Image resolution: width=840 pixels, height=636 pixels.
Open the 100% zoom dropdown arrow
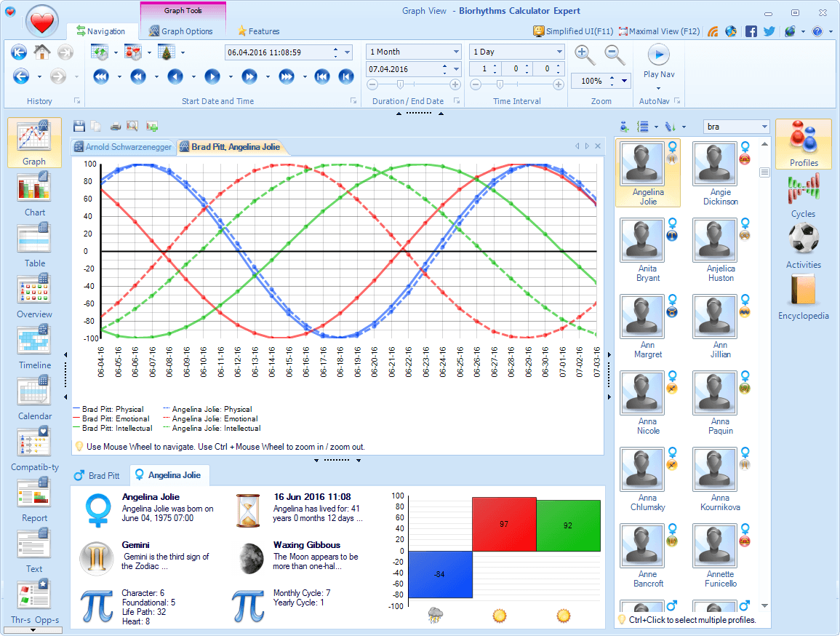625,81
